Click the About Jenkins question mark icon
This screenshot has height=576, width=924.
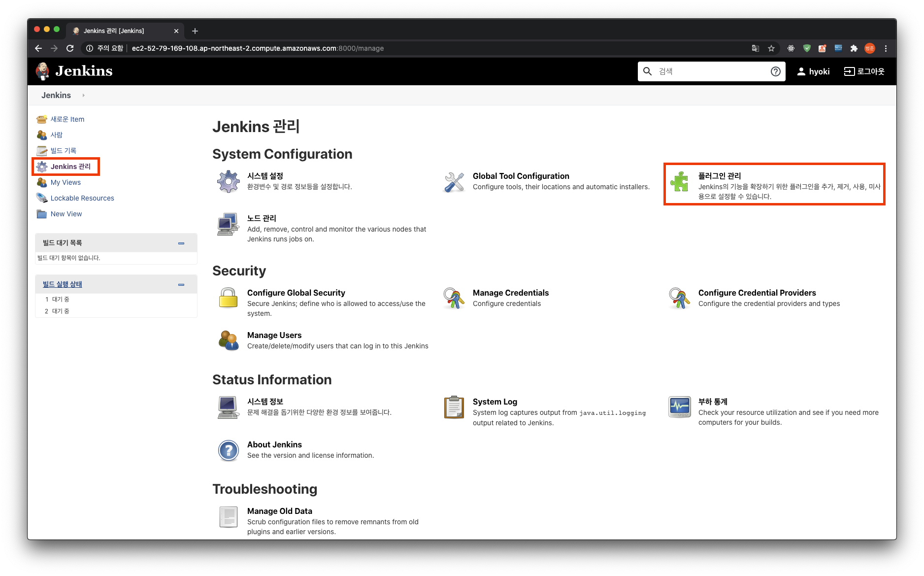(x=229, y=450)
